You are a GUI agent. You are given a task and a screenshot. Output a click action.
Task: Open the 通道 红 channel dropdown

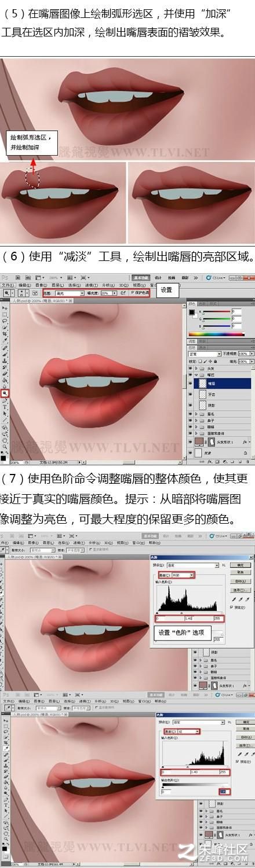click(x=188, y=731)
